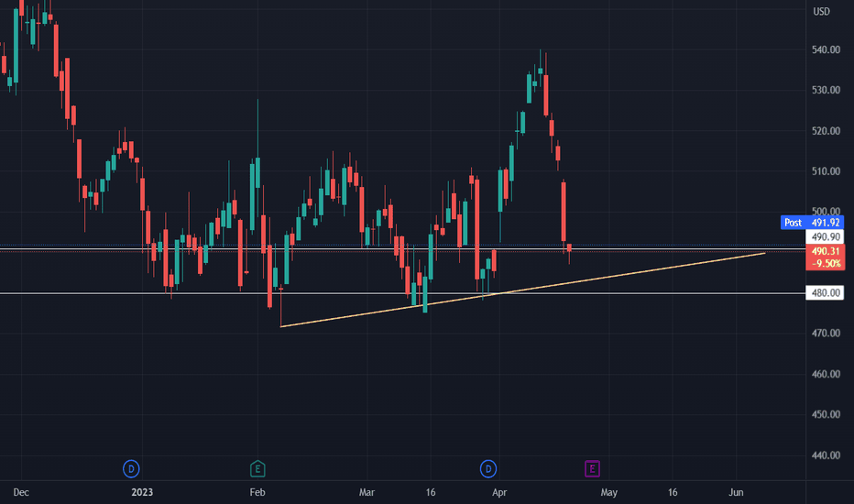Viewport: 854px width, 504px height.
Task: Click the 2023 label on the time axis
Action: click(x=142, y=493)
